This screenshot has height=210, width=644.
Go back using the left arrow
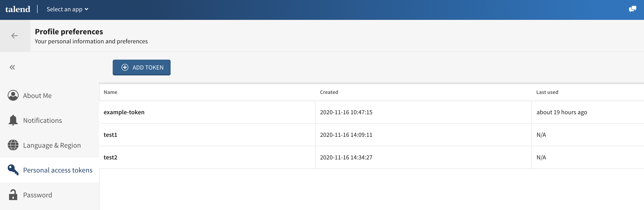click(14, 36)
